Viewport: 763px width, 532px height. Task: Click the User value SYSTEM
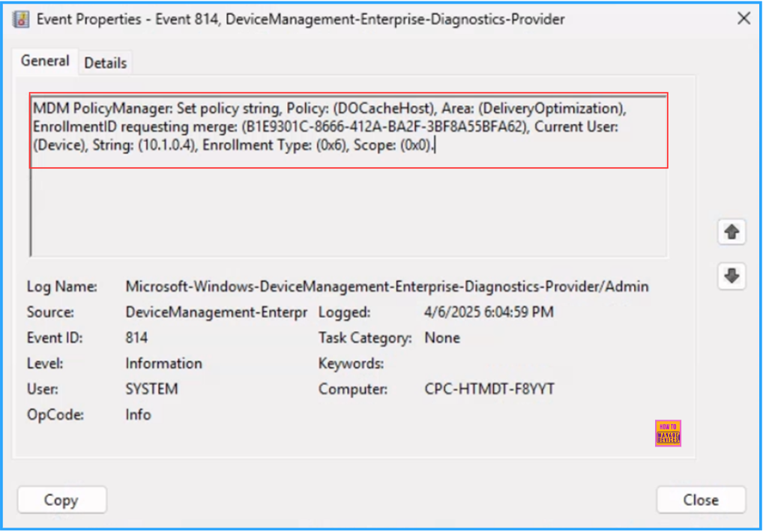(x=151, y=389)
